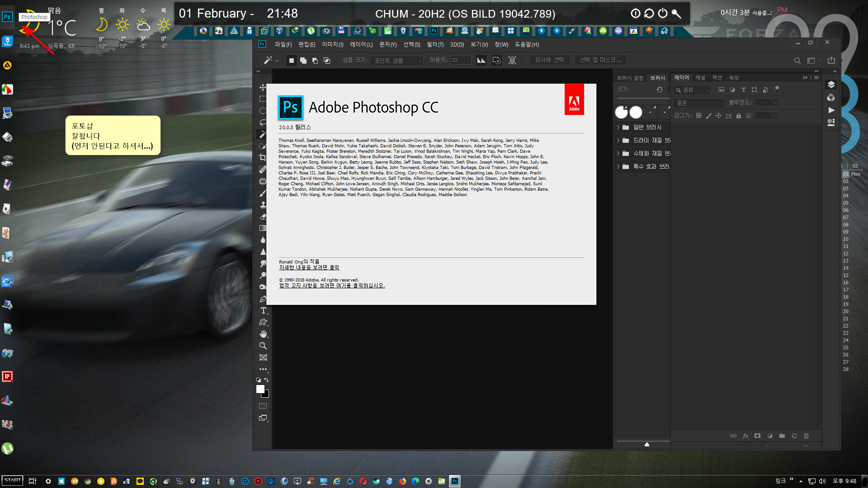Change screen mode icon at toolbar bottom

pos(263,418)
